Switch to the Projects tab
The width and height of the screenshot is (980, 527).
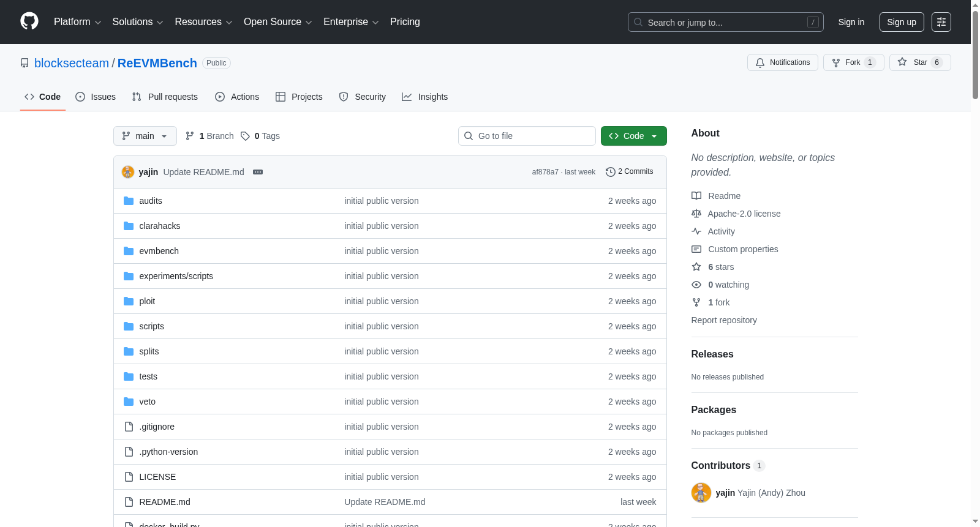click(299, 97)
